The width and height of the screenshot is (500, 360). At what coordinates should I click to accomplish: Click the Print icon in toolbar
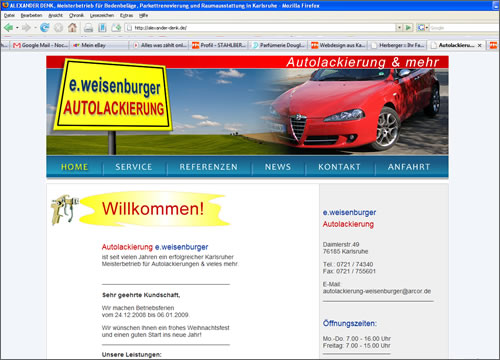[x=88, y=28]
